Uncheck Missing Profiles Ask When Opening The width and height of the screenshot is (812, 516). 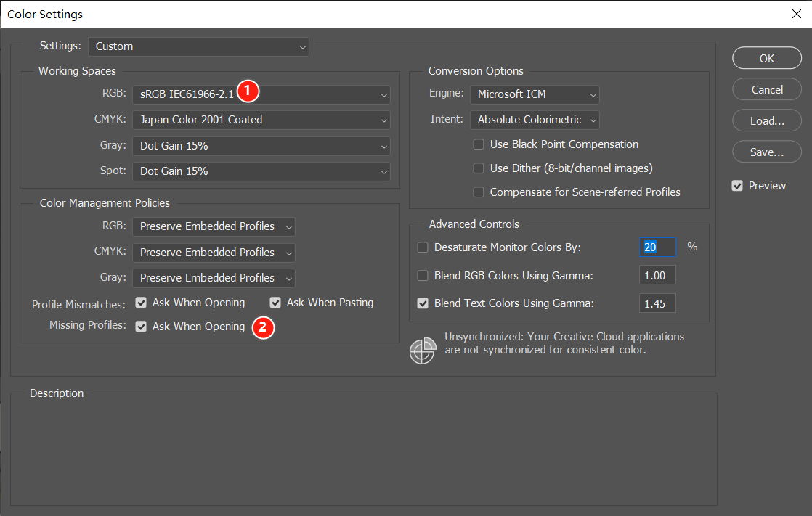pyautogui.click(x=141, y=327)
